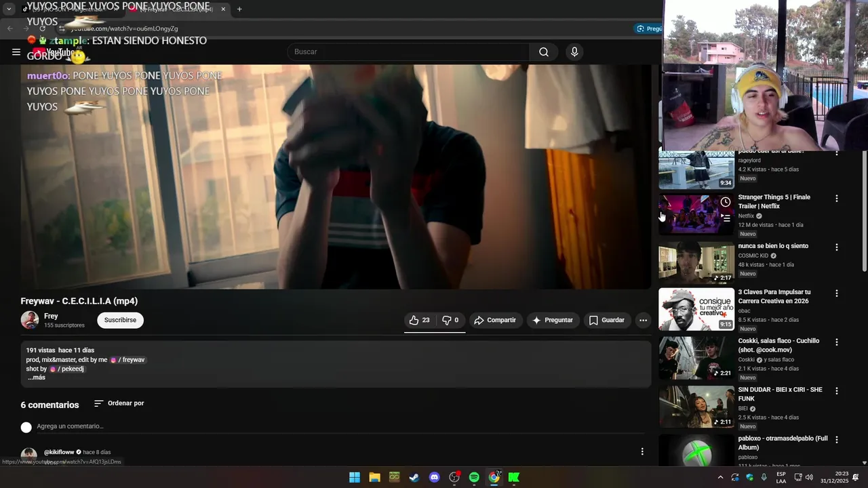The width and height of the screenshot is (868, 488).
Task: Open Coskki, salas flaco - Cuchillo thumbnail
Action: 696,358
